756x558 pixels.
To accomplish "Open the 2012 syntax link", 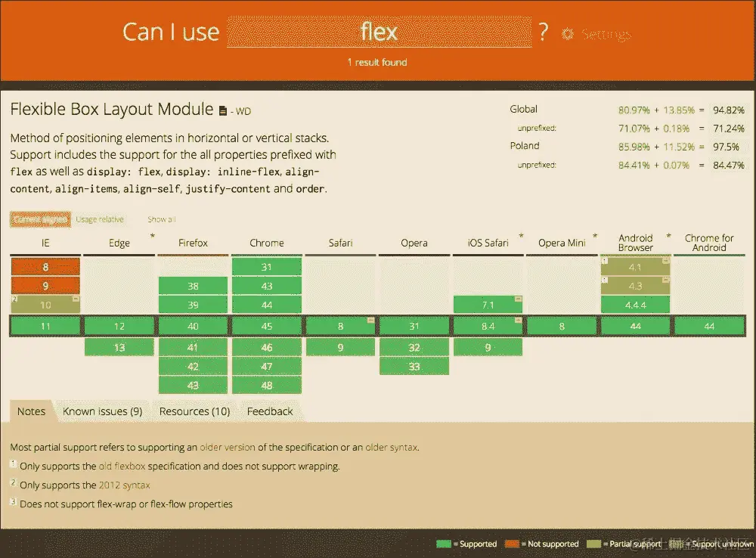I will pos(124,485).
